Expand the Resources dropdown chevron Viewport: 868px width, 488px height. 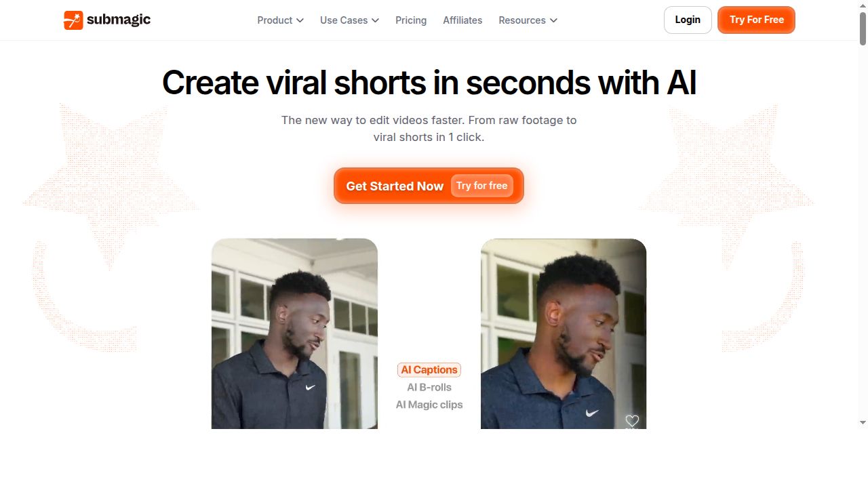(x=553, y=20)
